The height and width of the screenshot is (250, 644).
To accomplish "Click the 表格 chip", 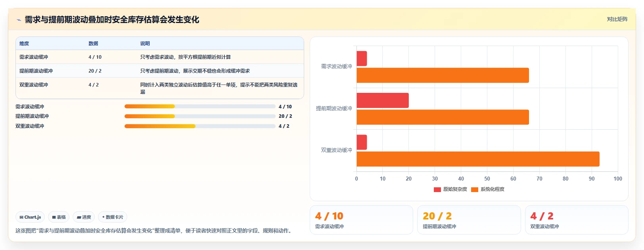I will point(59,217).
